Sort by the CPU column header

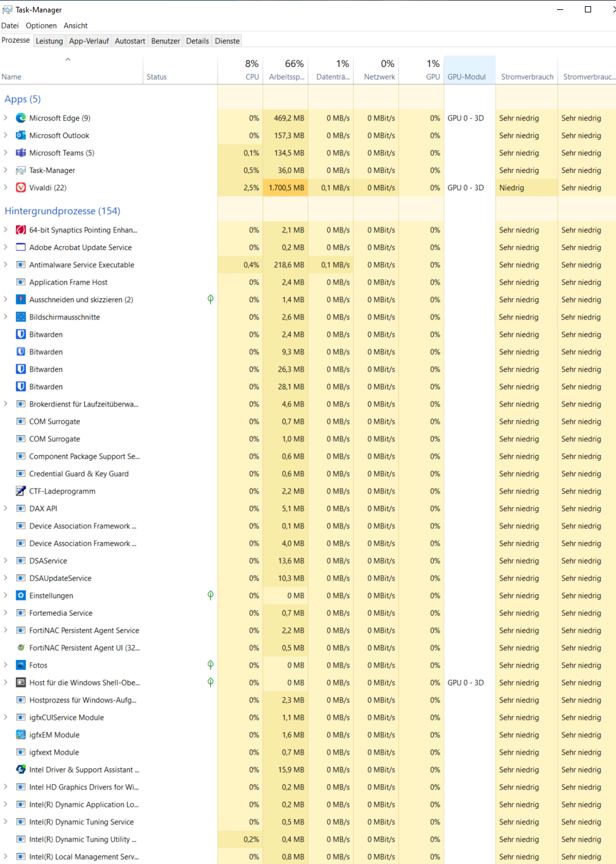(x=240, y=70)
